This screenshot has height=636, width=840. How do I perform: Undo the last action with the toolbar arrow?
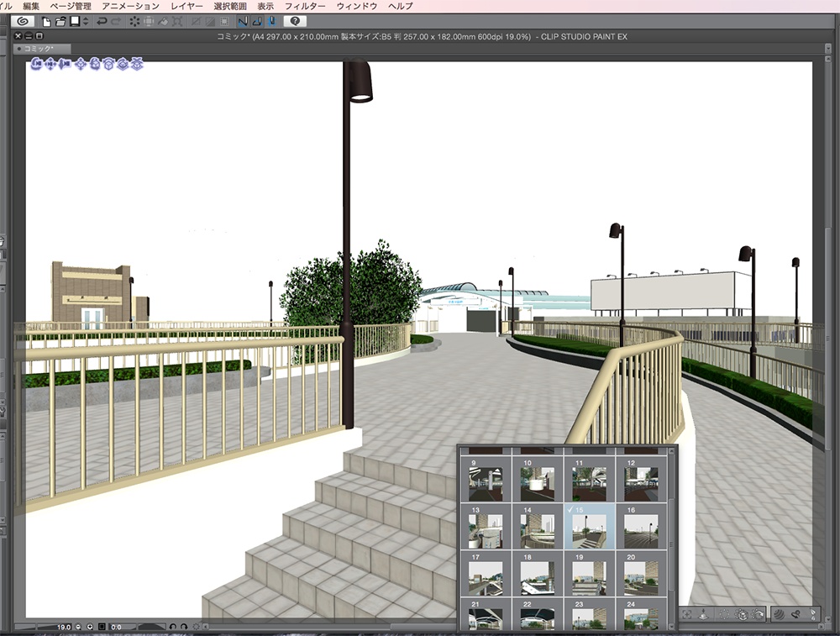[x=102, y=22]
